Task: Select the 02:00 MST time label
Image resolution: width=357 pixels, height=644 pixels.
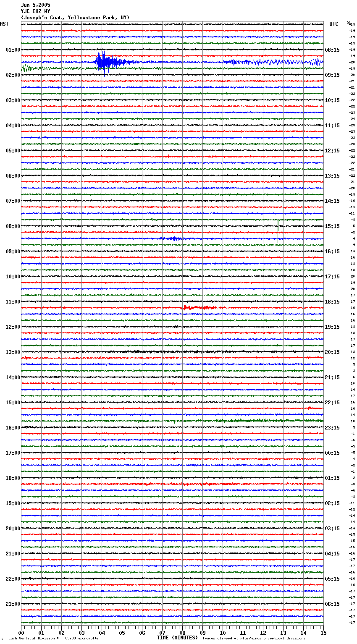Action: pos(13,75)
